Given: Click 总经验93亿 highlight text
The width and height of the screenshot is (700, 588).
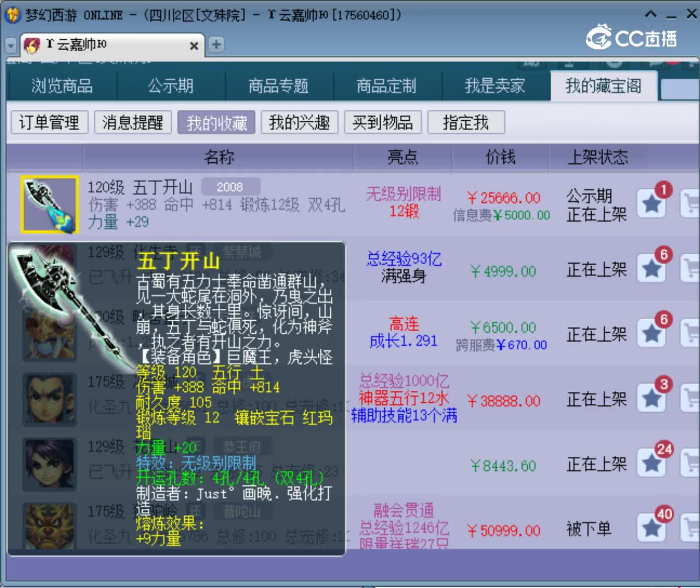Looking at the screenshot, I should (404, 258).
